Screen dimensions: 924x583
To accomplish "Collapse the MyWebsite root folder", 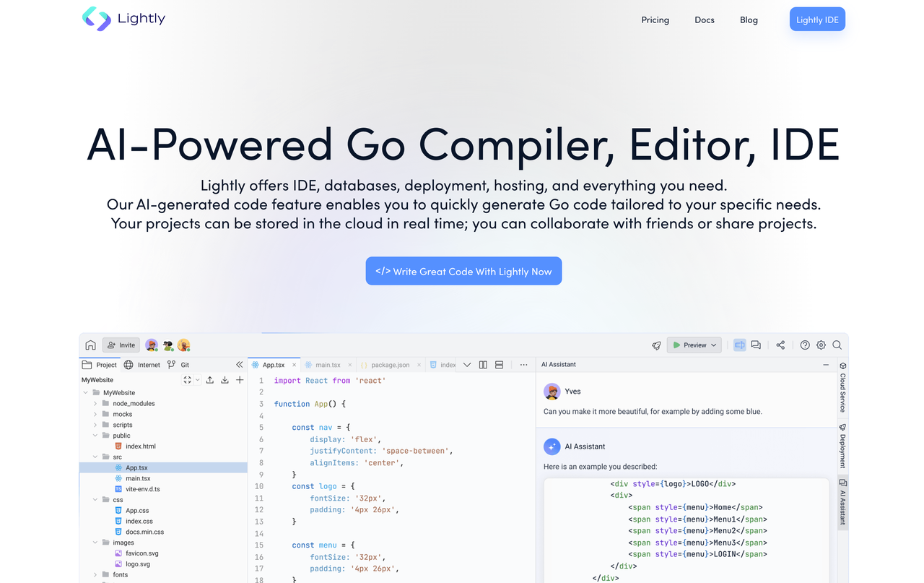I will (x=86, y=393).
